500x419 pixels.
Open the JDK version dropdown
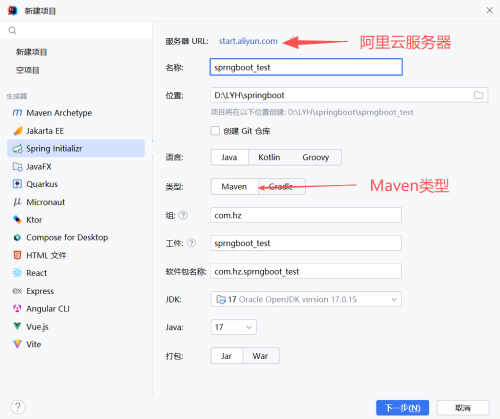pos(306,299)
